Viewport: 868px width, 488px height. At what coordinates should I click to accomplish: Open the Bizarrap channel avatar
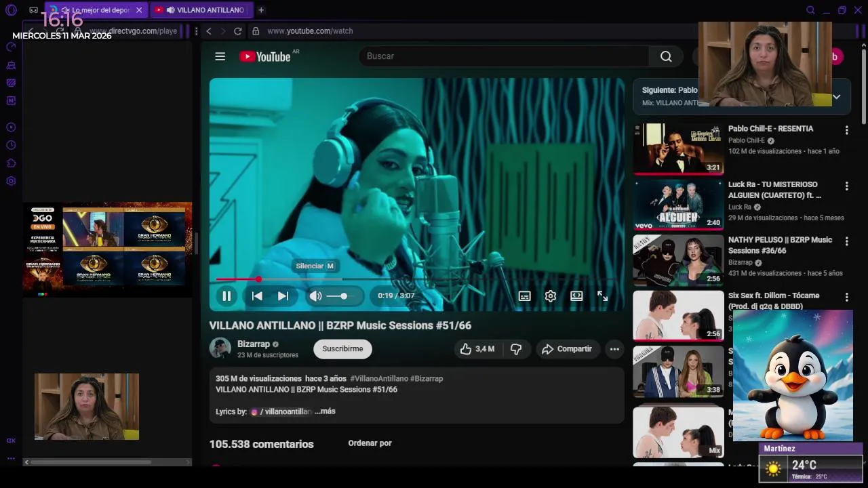pos(220,348)
